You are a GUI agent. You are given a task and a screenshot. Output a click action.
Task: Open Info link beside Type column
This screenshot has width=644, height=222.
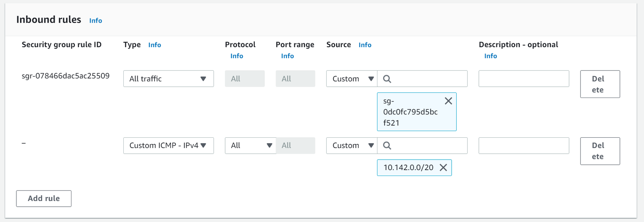click(155, 45)
